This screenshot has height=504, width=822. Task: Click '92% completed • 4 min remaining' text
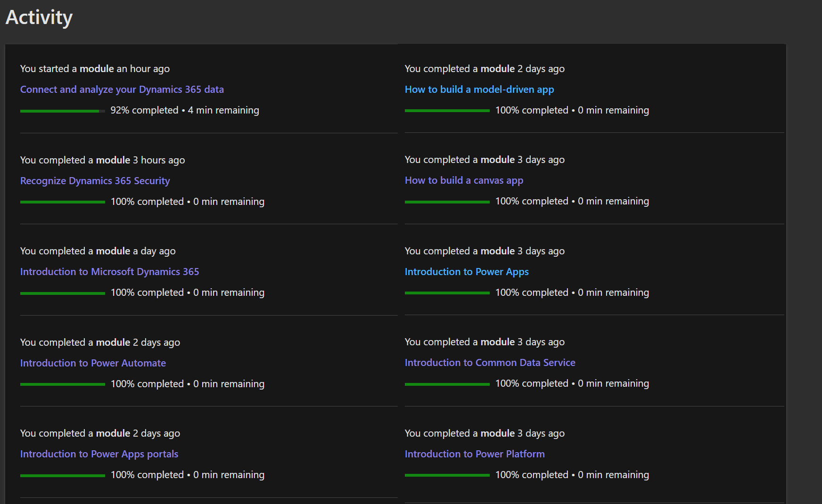185,110
